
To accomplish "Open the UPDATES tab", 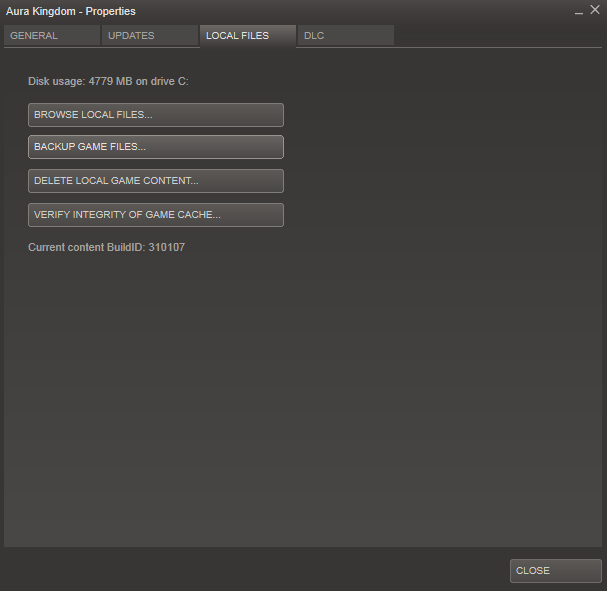I will tap(150, 36).
